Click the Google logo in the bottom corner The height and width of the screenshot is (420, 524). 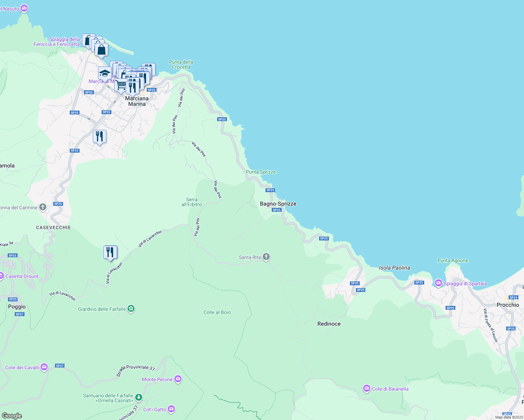[12, 416]
